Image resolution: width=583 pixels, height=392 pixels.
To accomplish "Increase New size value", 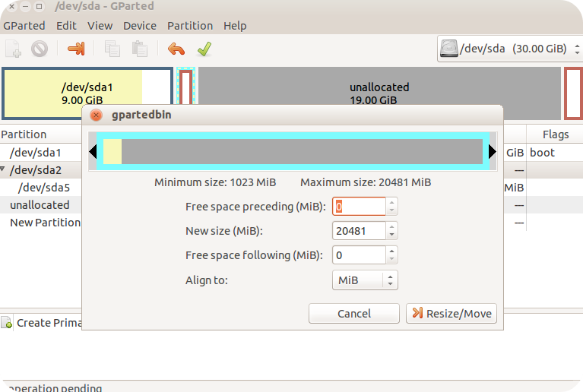I will (x=391, y=226).
